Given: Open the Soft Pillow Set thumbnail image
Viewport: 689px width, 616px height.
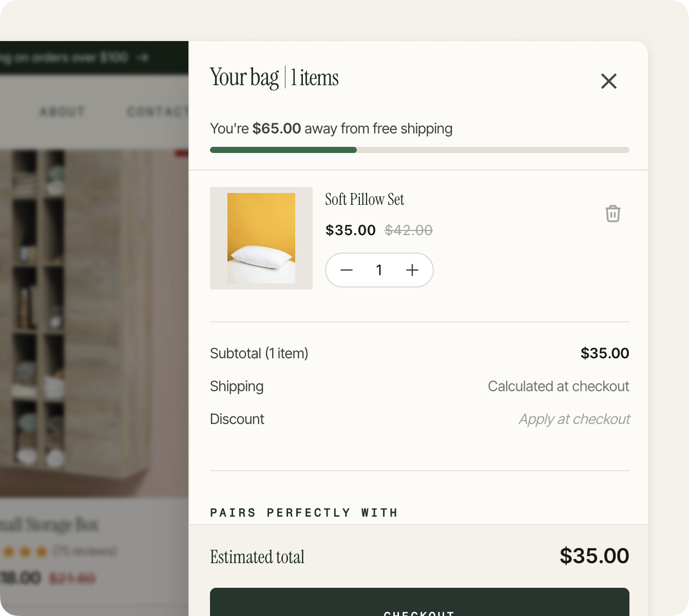Looking at the screenshot, I should [261, 238].
